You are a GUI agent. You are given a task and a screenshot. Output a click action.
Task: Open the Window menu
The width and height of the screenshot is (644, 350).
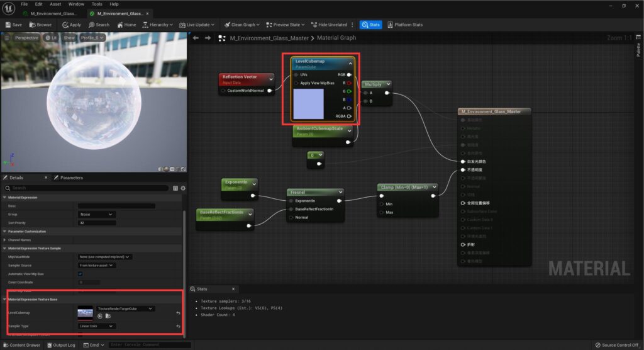76,4
